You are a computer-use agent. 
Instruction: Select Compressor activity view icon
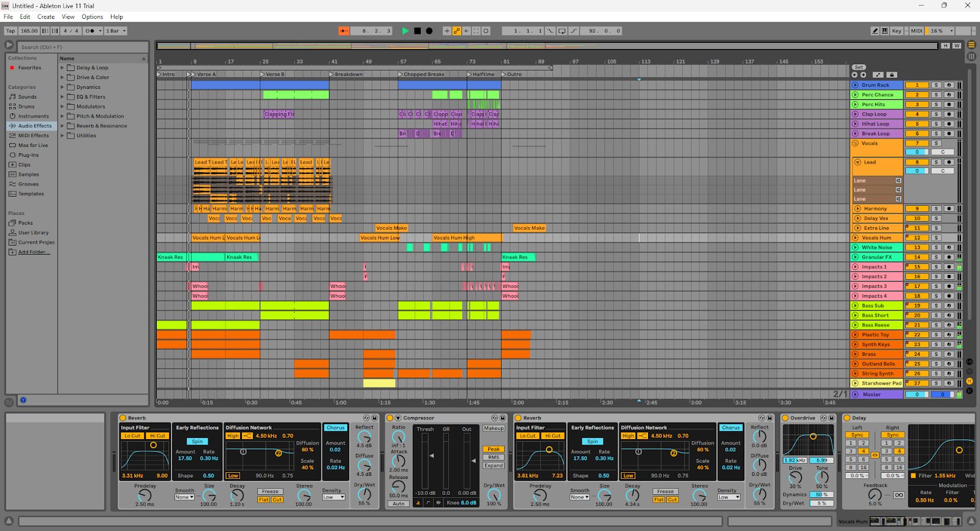point(438,503)
